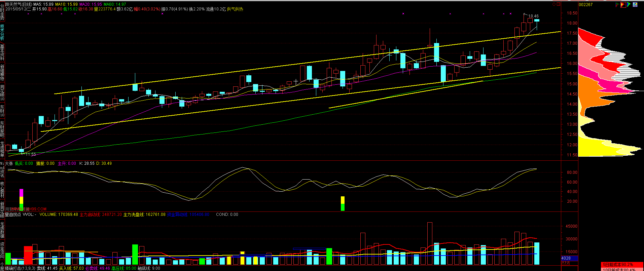Viewport: 644px width, 271px height.
Task: Click the 陕天然气(日线) chart title
Action: 19,4
